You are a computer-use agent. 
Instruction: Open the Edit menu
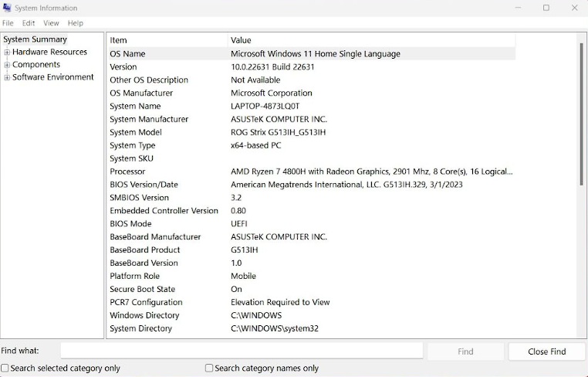coord(29,23)
